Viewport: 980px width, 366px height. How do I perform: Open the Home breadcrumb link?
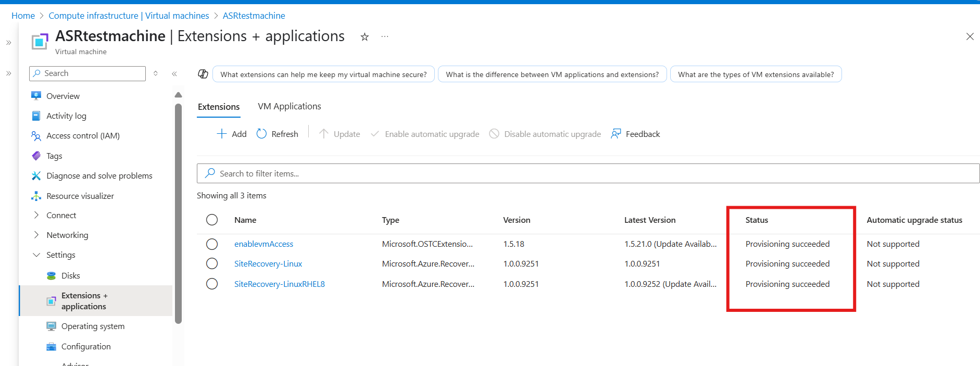coord(23,16)
